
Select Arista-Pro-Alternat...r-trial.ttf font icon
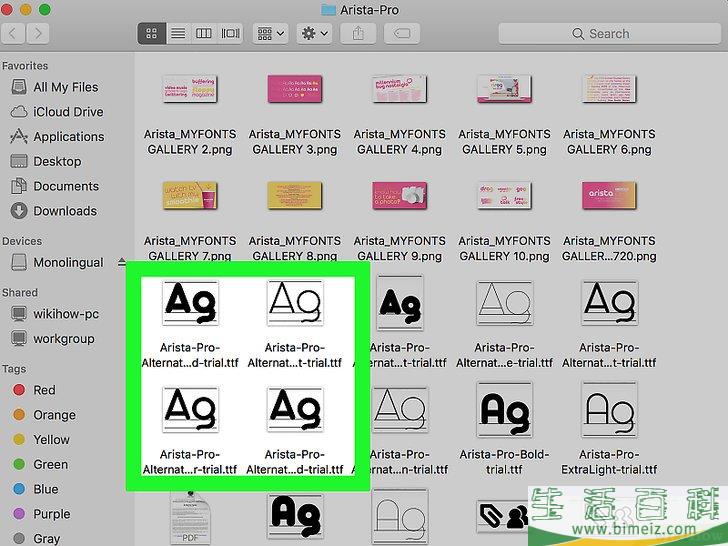coord(190,410)
